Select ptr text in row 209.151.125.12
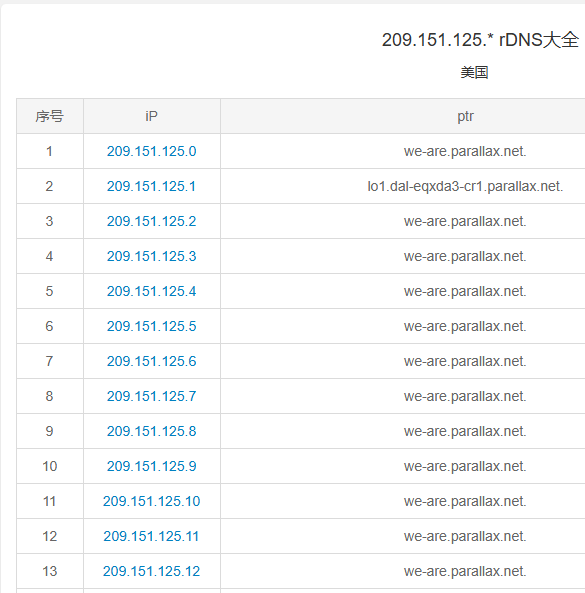This screenshot has height=593, width=585. click(465, 571)
